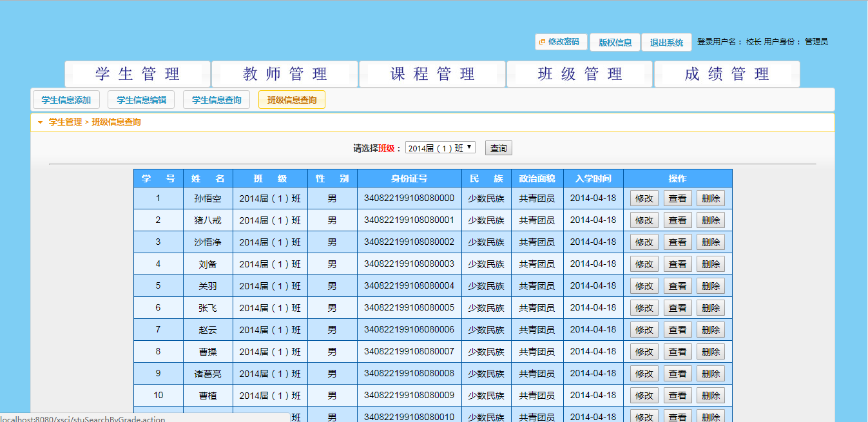Open 张飞's details via 查看
868x422 pixels.
pos(677,308)
